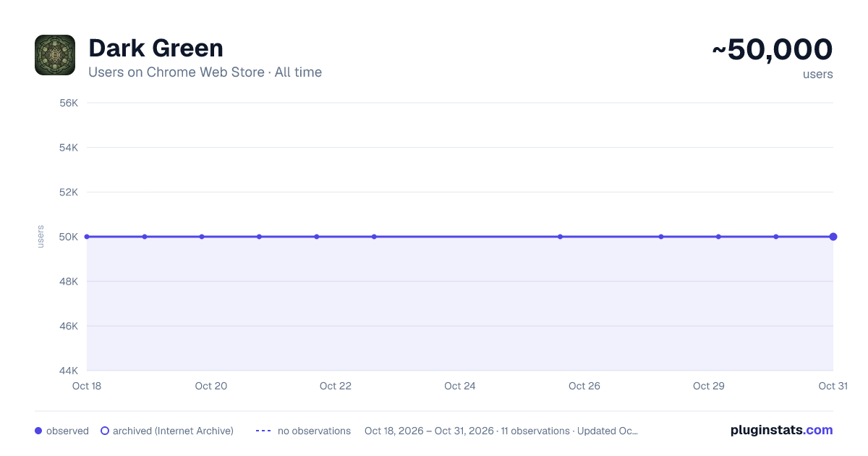Select the data point above Oct 29
Image resolution: width=868 pixels, height=456 pixels.
click(718, 237)
